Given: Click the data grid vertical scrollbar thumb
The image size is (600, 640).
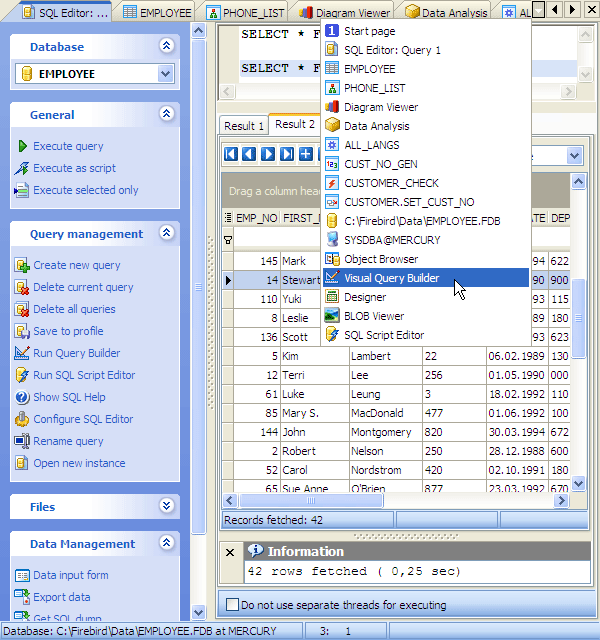Looking at the screenshot, I should 578,318.
